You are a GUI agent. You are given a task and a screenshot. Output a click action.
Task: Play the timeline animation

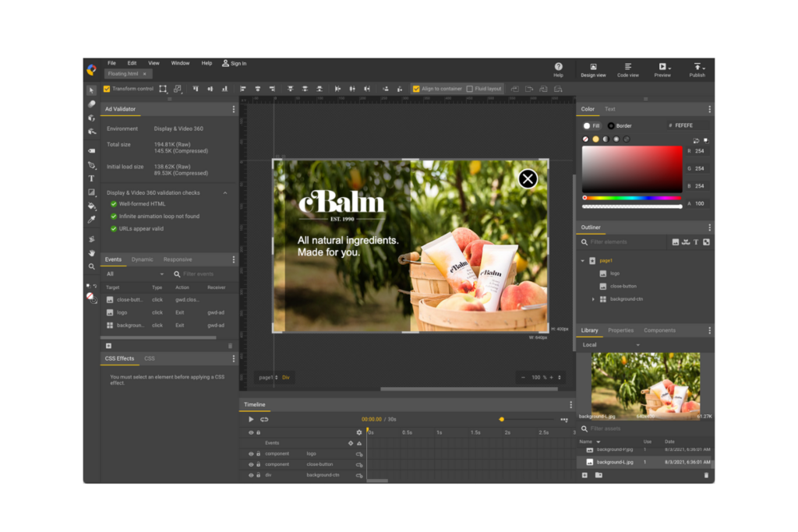(x=251, y=420)
